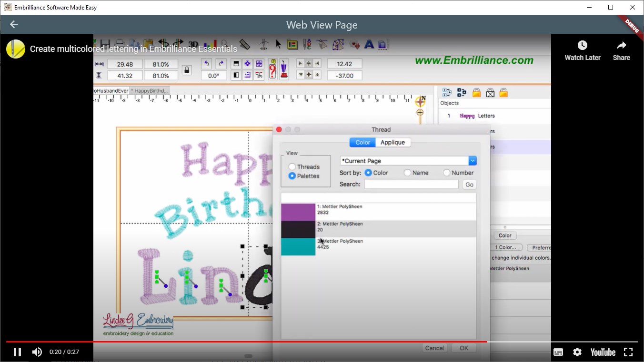Select the Palettes radio button
The width and height of the screenshot is (644, 362).
[291, 176]
